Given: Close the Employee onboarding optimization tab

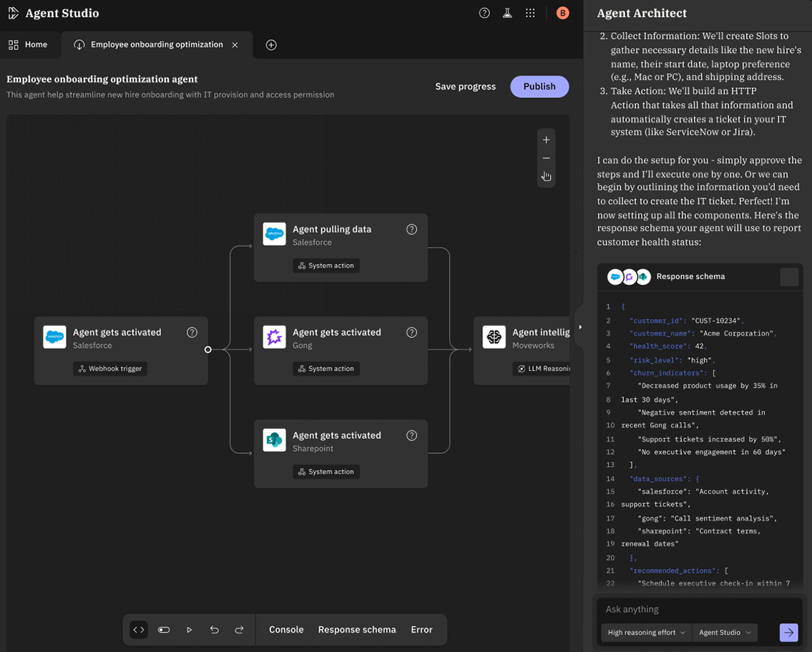Looking at the screenshot, I should coord(235,45).
